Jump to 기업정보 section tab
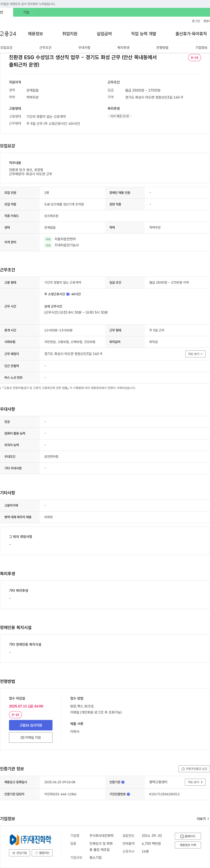This screenshot has width=210, height=868. [201, 48]
